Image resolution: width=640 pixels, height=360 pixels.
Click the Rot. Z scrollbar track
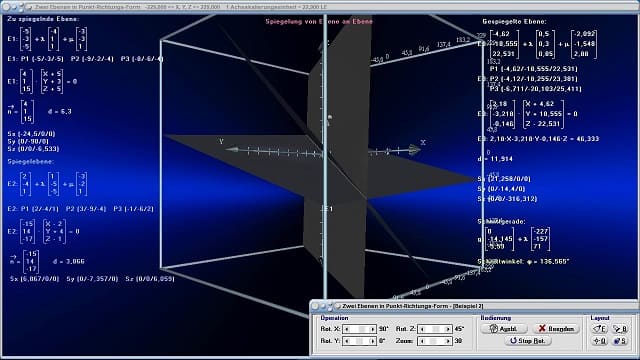[435, 329]
